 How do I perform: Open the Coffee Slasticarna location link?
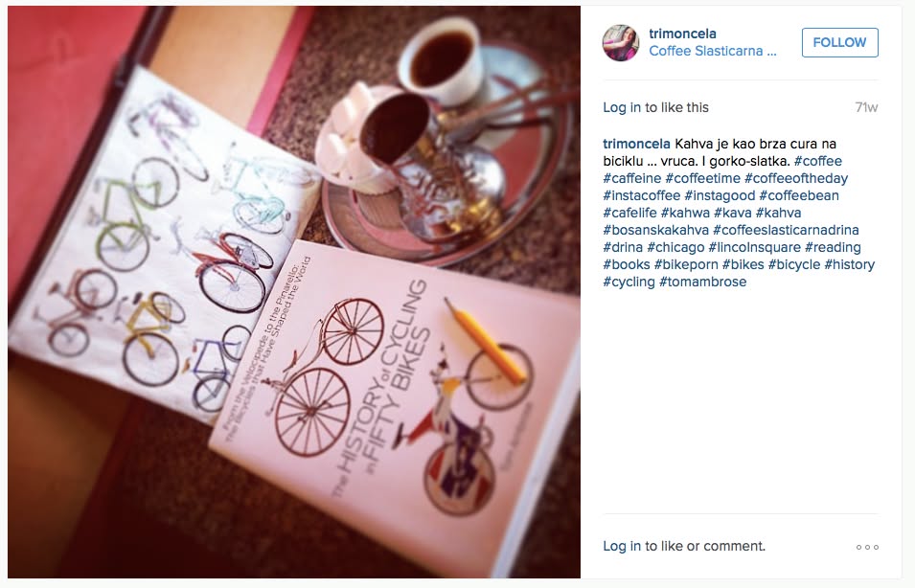click(713, 51)
